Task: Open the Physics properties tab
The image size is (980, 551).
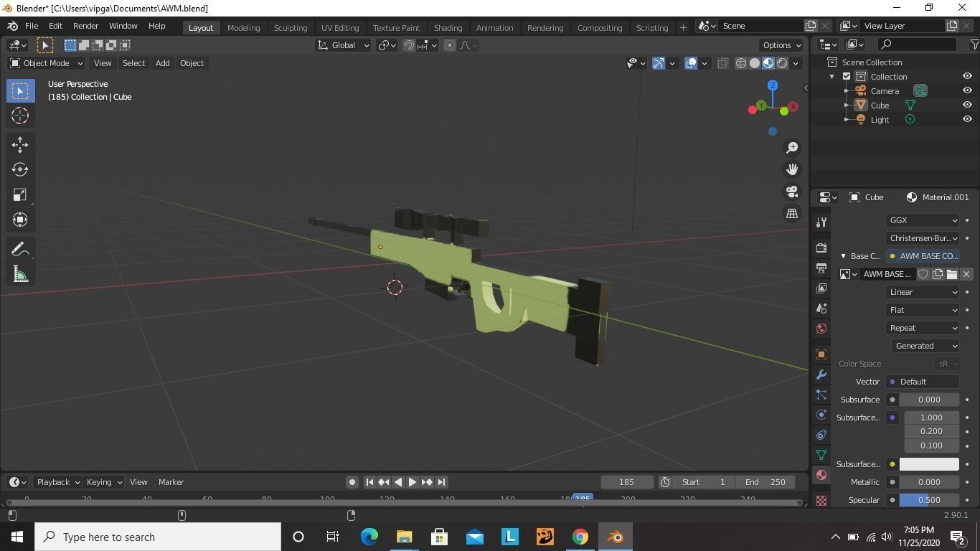Action: (821, 415)
